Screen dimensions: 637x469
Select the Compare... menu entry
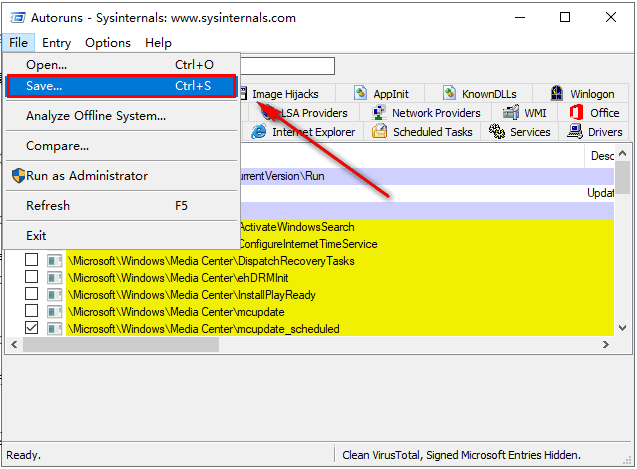[121, 146]
